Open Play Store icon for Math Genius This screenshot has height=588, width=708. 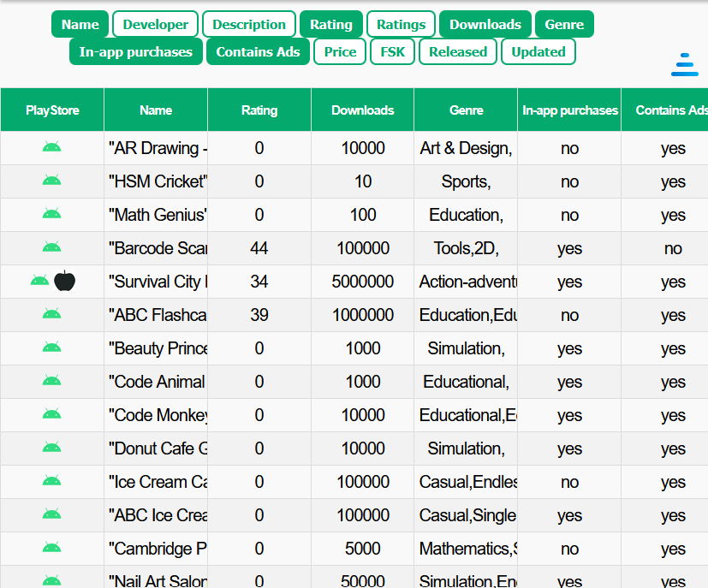[51, 214]
